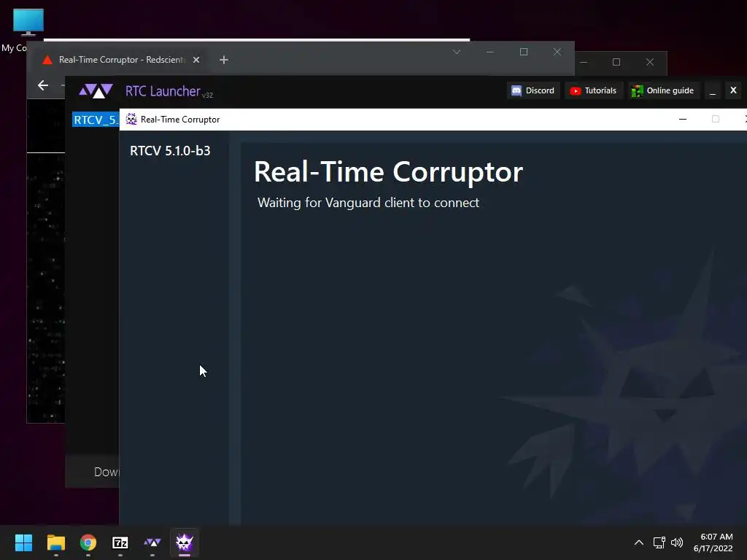Screen dimensions: 747x560
Task: Select RTCV_5 version entry in launcher list
Action: pos(96,120)
